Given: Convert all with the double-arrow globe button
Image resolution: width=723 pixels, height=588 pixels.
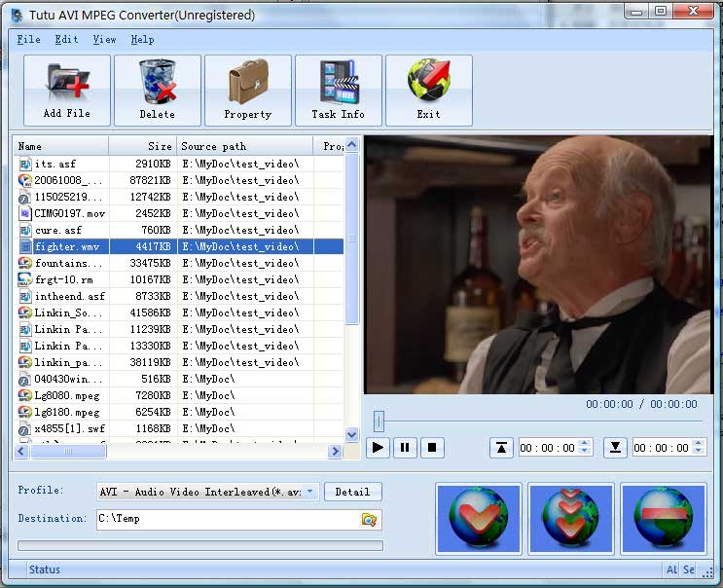Looking at the screenshot, I should pos(571,519).
